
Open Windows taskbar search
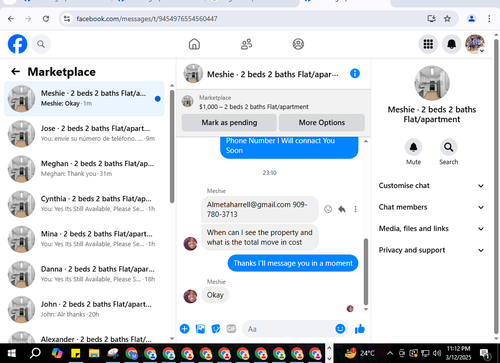(35, 353)
